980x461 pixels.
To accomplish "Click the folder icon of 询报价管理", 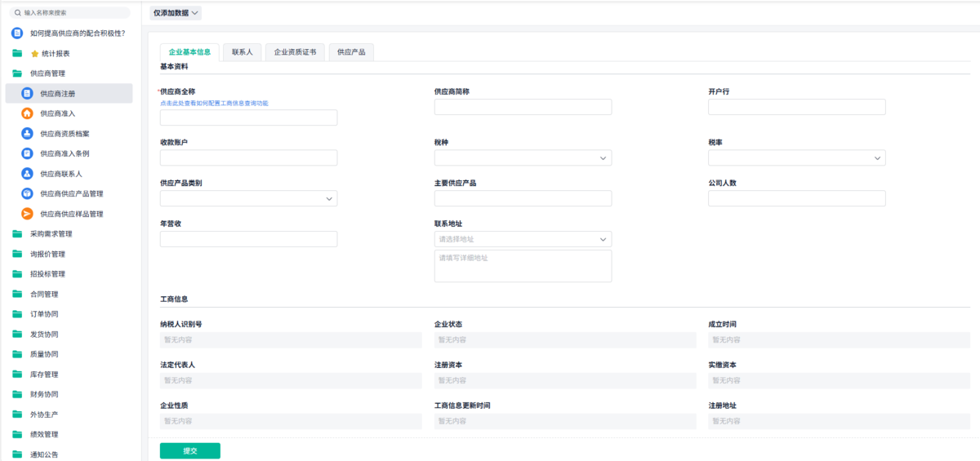I will pyautogui.click(x=17, y=254).
